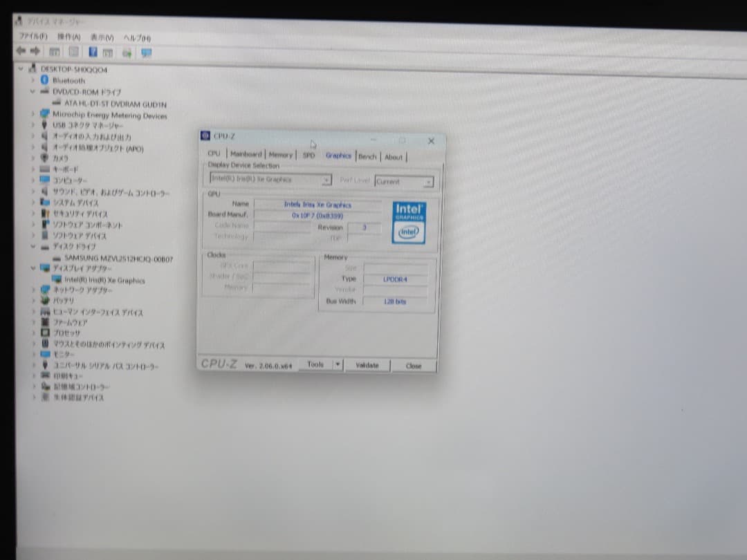Screen dimensions: 747x560
Task: Switch to the Bench tab in CPU-Z
Action: [x=367, y=156]
